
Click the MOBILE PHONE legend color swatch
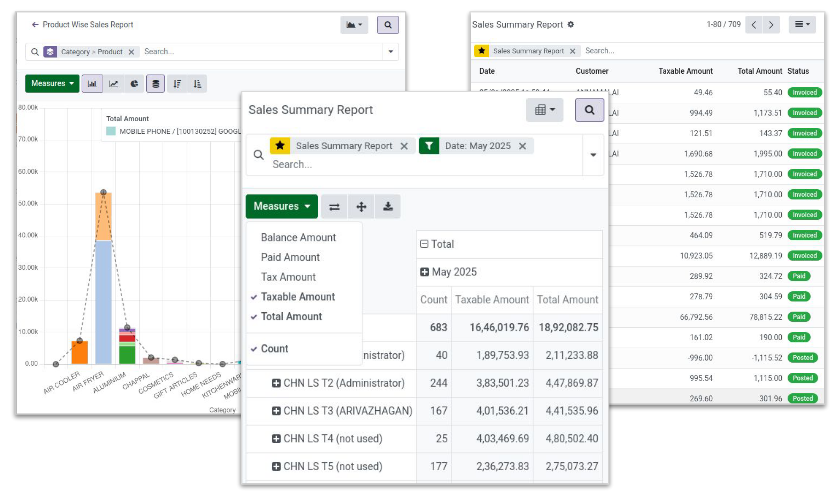[111, 131]
